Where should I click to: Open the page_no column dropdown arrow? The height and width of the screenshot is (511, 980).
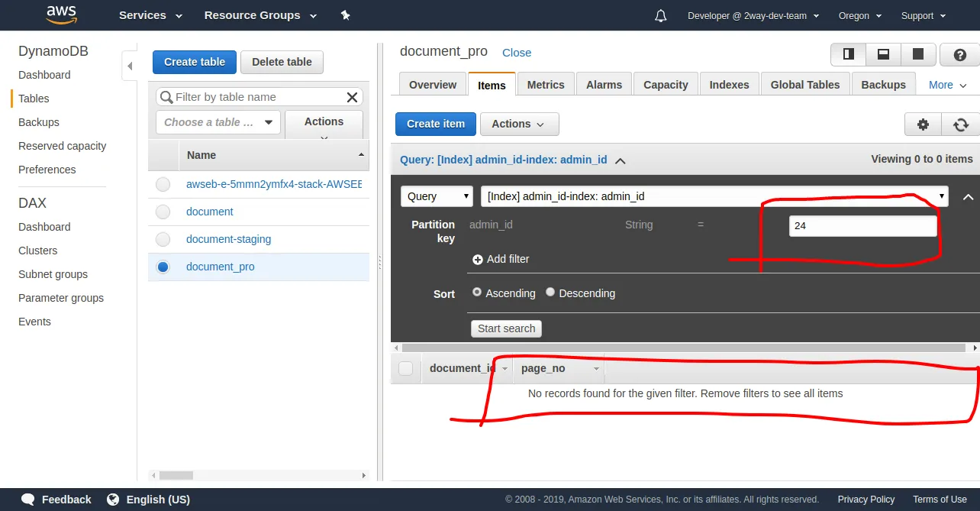(x=596, y=369)
